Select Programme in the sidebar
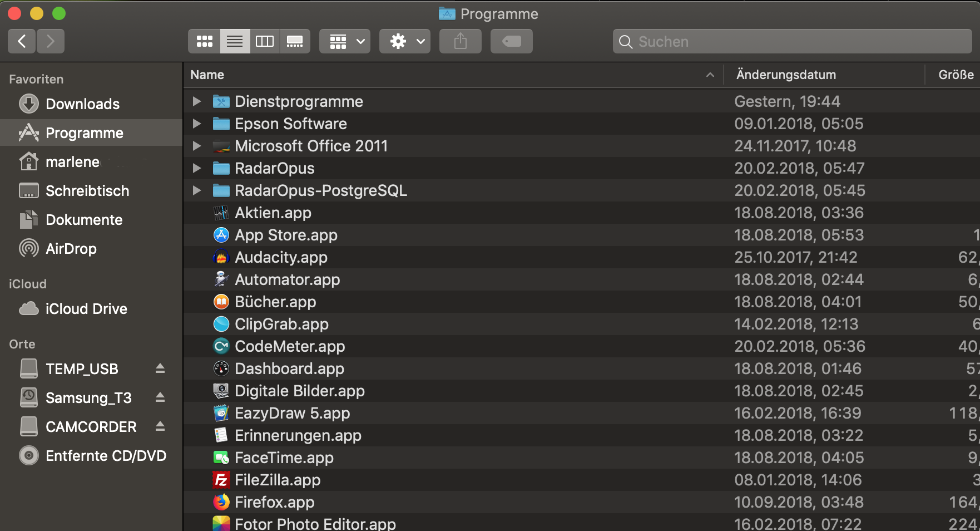980x531 pixels. 91,133
